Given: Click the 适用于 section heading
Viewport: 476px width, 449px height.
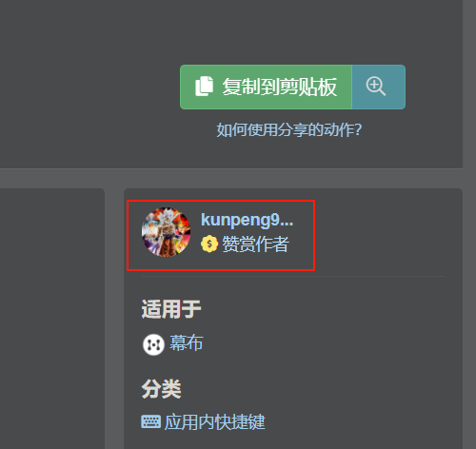Looking at the screenshot, I should 171,309.
